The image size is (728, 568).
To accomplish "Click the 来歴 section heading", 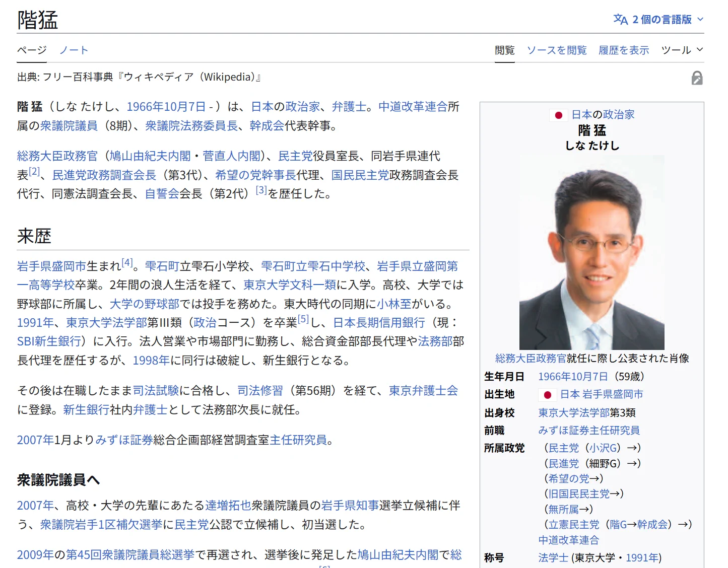I will [x=34, y=236].
